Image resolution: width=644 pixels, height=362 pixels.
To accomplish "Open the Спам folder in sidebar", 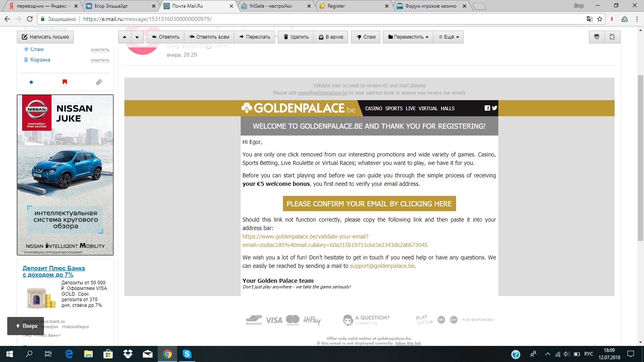I will pos(37,49).
